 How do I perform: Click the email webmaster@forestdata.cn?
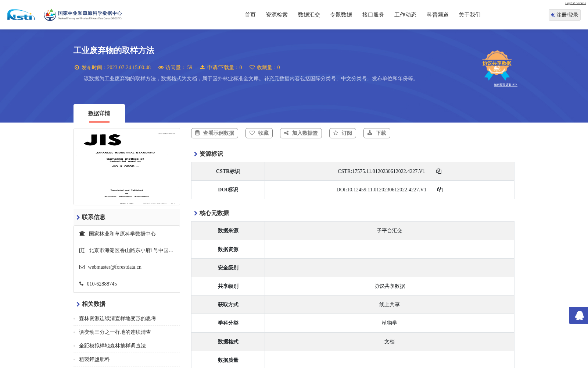[x=115, y=267]
